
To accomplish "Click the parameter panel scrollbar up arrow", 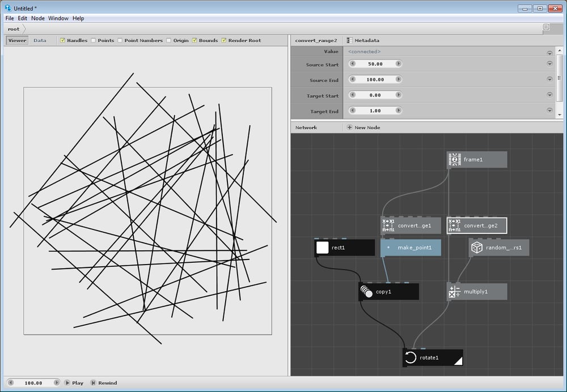I will pos(560,50).
